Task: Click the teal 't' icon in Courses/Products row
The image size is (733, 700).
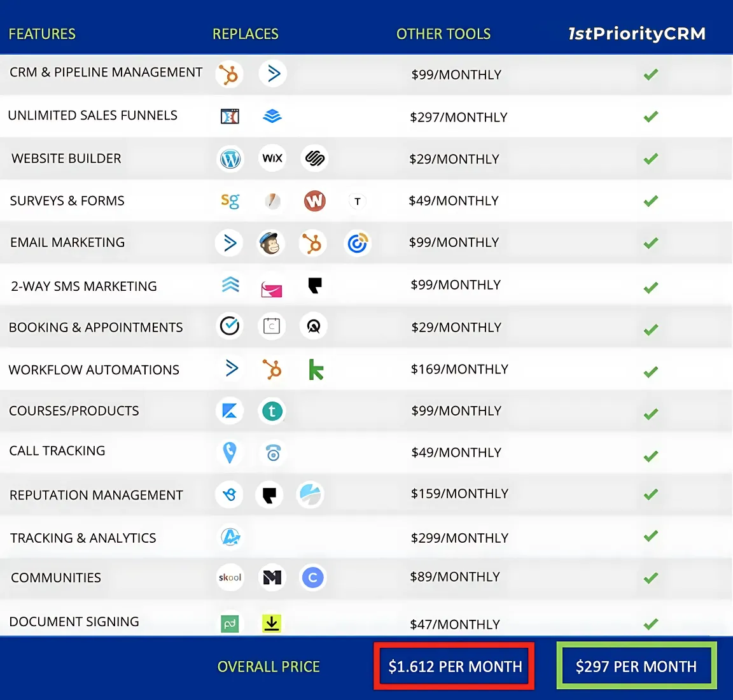Action: [x=272, y=411]
